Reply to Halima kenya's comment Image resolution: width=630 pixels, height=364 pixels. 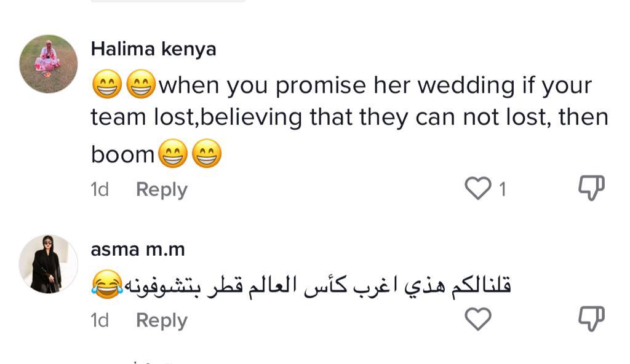(x=161, y=189)
